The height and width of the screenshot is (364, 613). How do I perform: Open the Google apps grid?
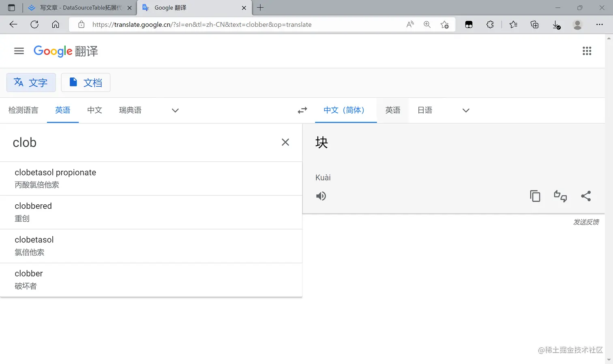pos(587,51)
